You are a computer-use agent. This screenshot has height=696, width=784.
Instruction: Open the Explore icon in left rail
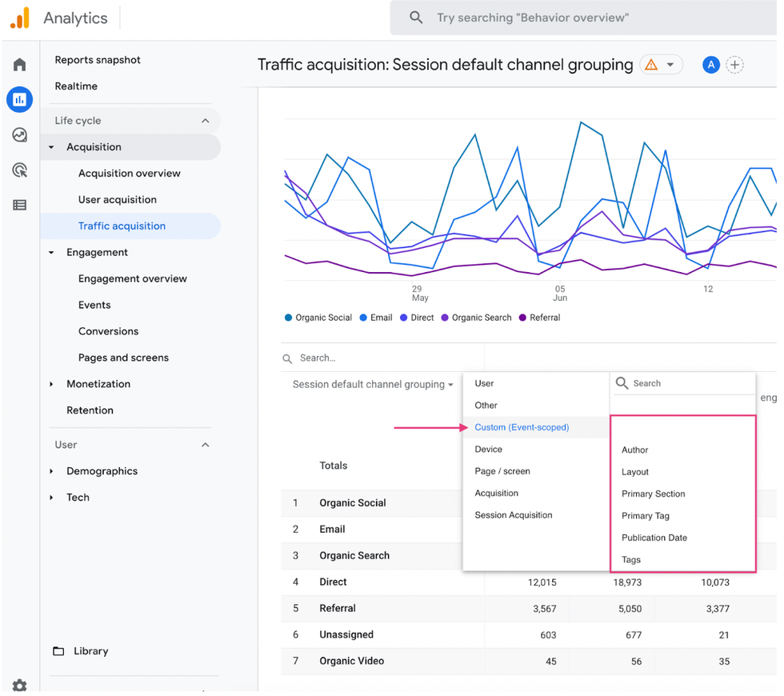[20, 135]
